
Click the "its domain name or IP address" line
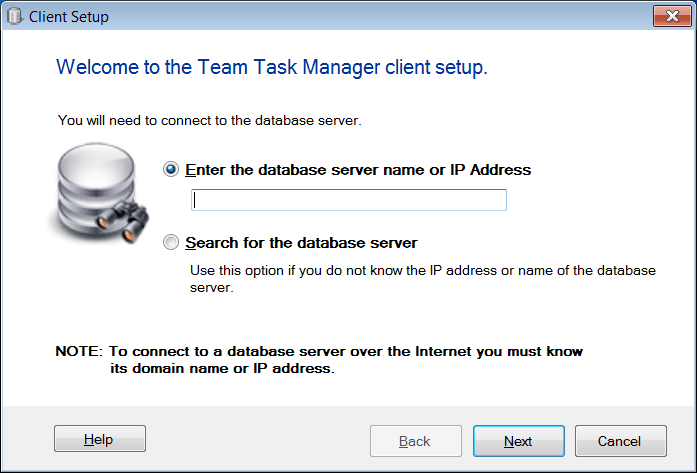pyautogui.click(x=221, y=368)
